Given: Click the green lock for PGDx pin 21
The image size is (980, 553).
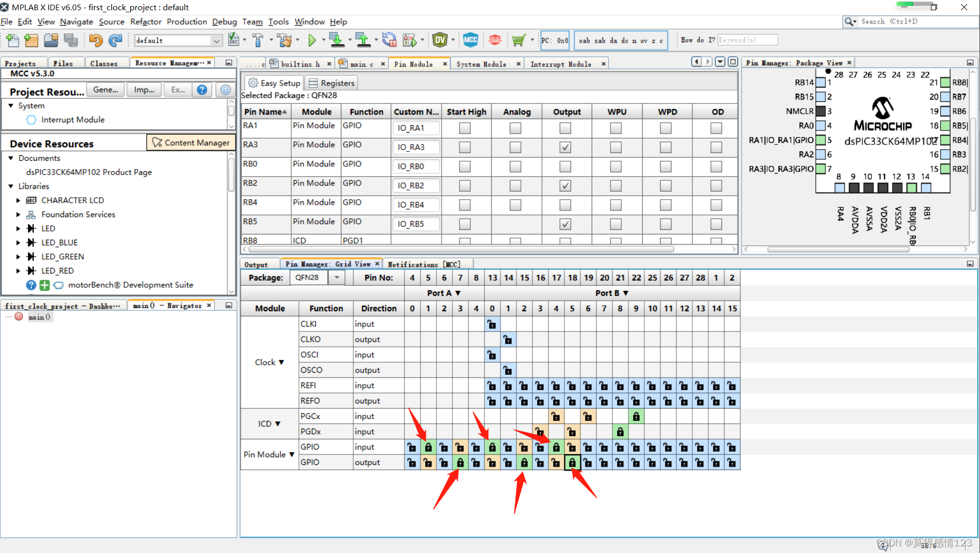Looking at the screenshot, I should click(x=620, y=432).
